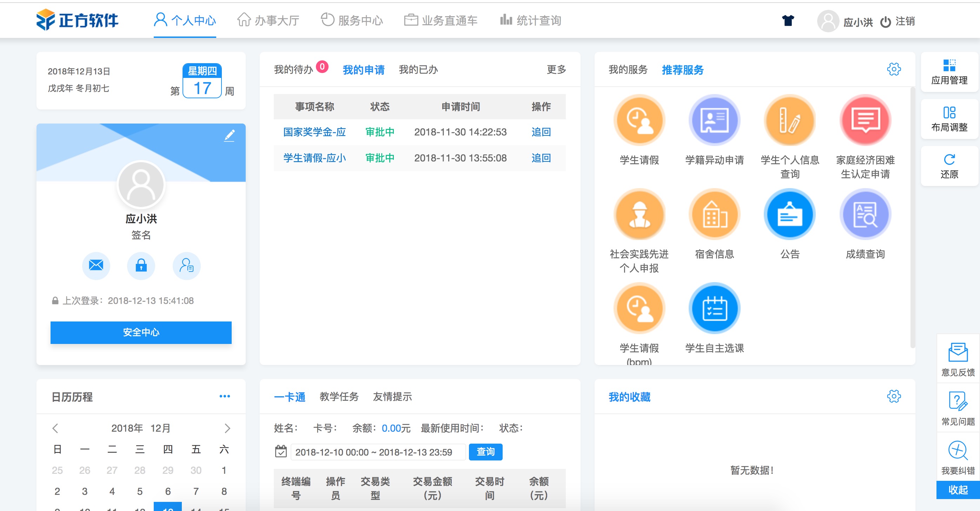Switch to the 我的已办 tab
This screenshot has height=511, width=980.
418,69
